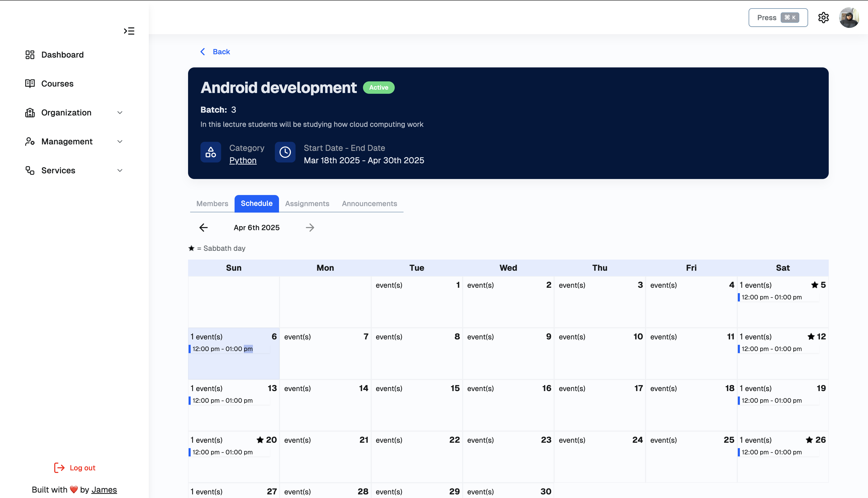This screenshot has width=868, height=498.
Task: Switch to the Assignments tab
Action: coord(307,204)
